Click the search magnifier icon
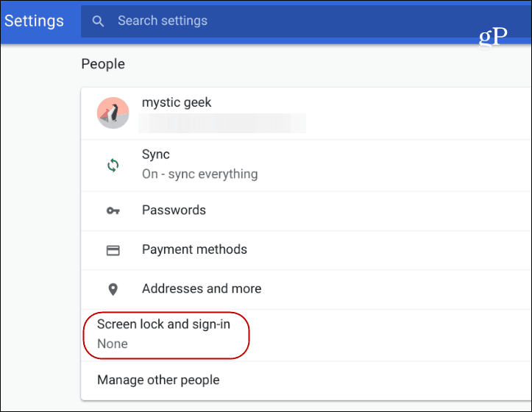The width and height of the screenshot is (532, 412). [98, 21]
